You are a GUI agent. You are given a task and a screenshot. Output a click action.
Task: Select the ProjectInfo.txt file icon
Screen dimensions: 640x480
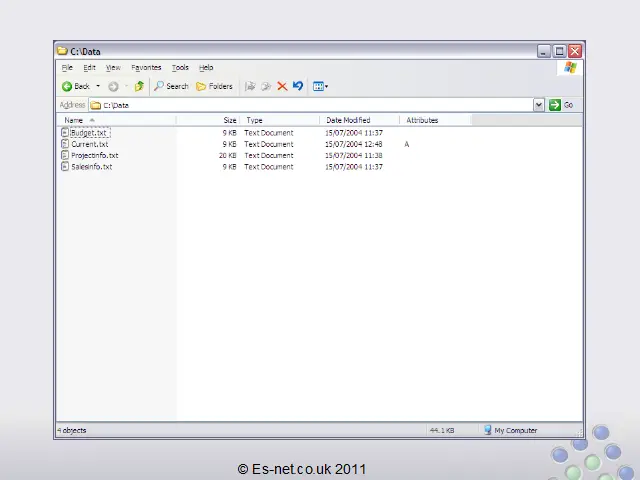[65, 156]
